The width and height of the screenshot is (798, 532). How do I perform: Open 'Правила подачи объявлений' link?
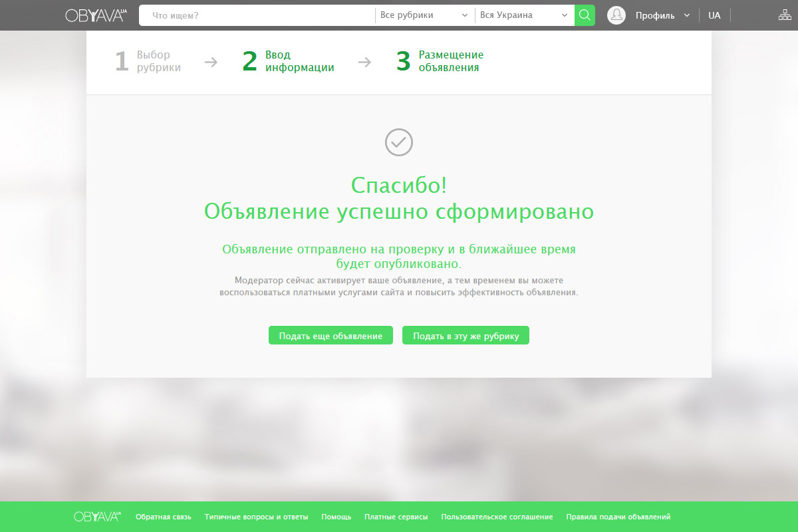[x=618, y=517]
